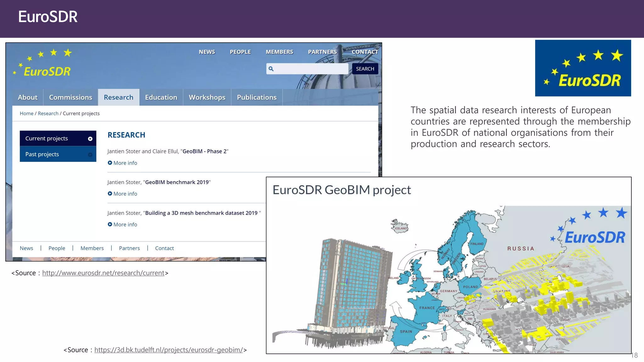Screen dimensions: 644x362
Task: Click More info text under GeoBIM benchmark 2019
Action: click(125, 194)
